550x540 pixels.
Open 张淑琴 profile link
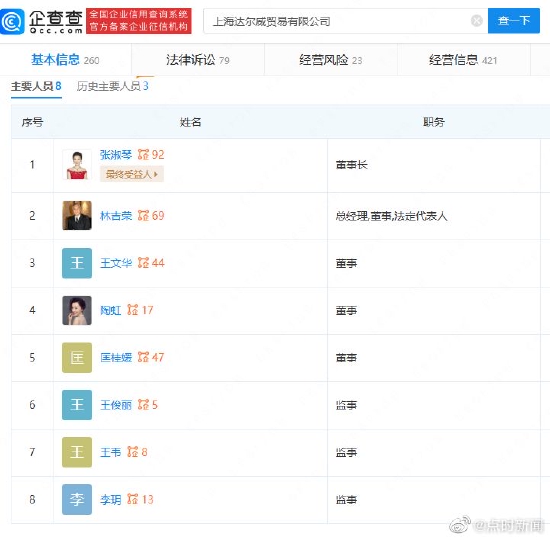click(x=116, y=155)
